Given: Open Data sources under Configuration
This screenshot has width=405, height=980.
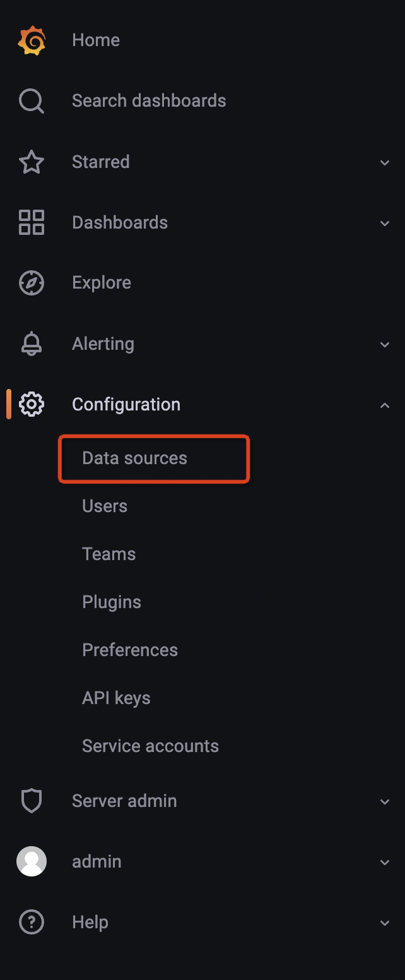Looking at the screenshot, I should [x=135, y=458].
